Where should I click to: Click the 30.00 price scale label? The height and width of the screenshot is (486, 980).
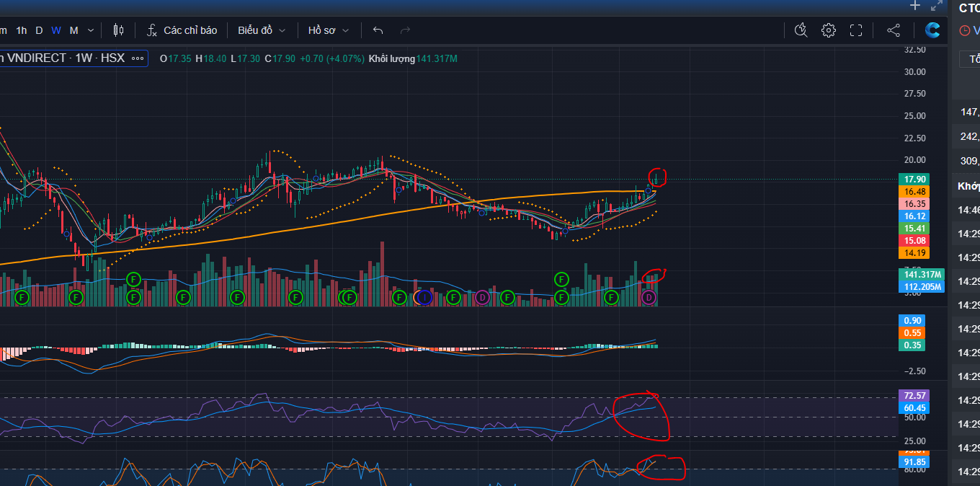click(914, 71)
